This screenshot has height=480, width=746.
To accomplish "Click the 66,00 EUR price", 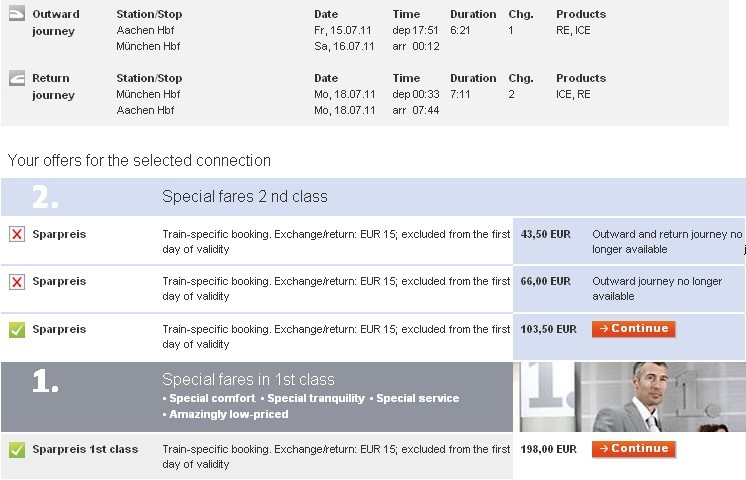I will point(545,281).
